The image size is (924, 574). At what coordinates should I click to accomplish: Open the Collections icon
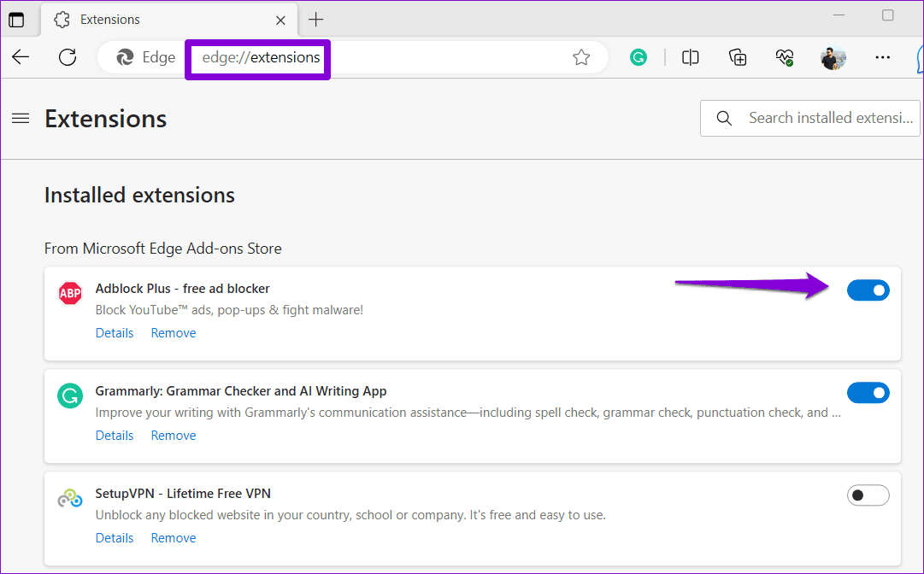click(737, 57)
